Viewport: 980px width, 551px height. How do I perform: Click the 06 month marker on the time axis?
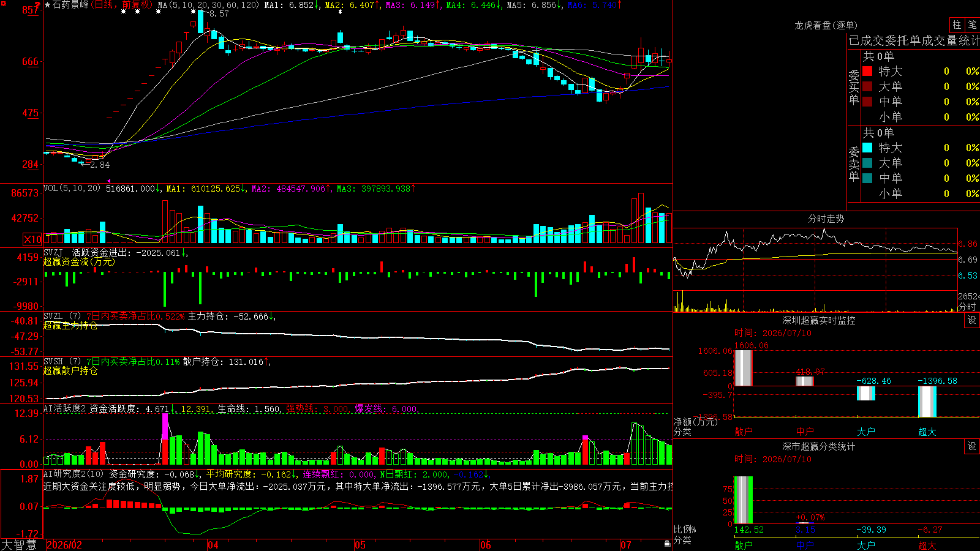[x=486, y=545]
